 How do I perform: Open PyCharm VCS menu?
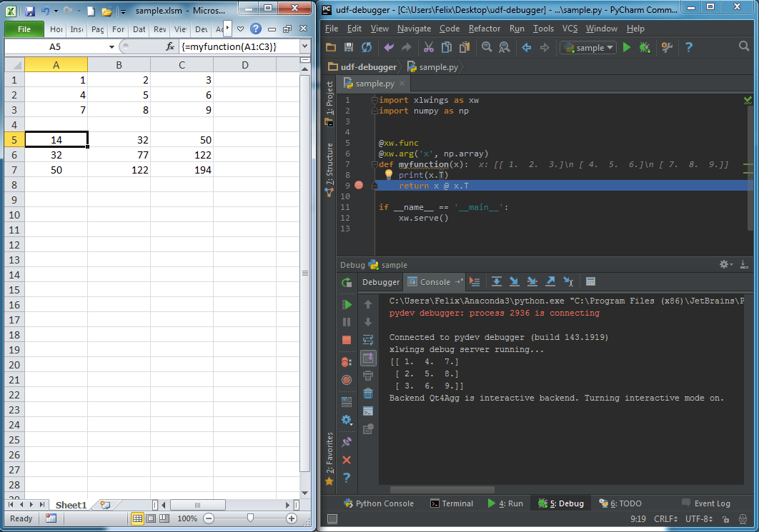[x=570, y=29]
